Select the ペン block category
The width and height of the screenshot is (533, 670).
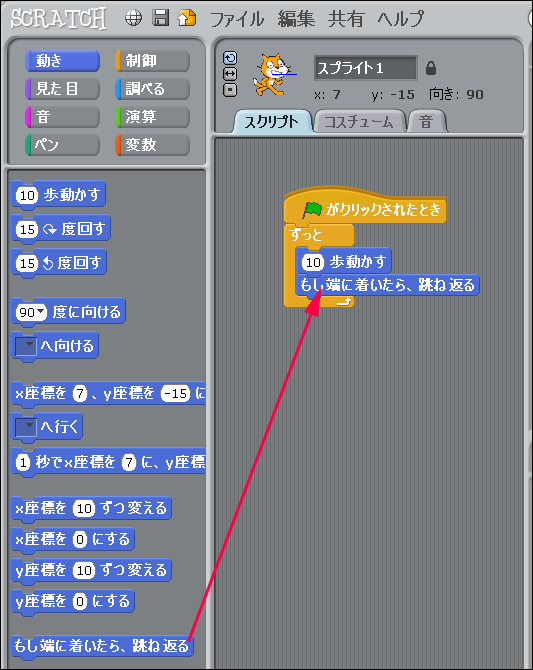(62, 145)
